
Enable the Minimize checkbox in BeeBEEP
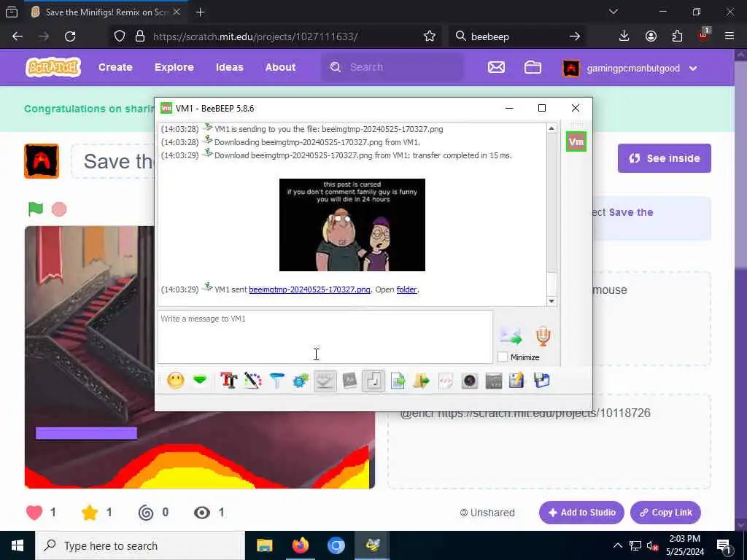[x=503, y=357]
